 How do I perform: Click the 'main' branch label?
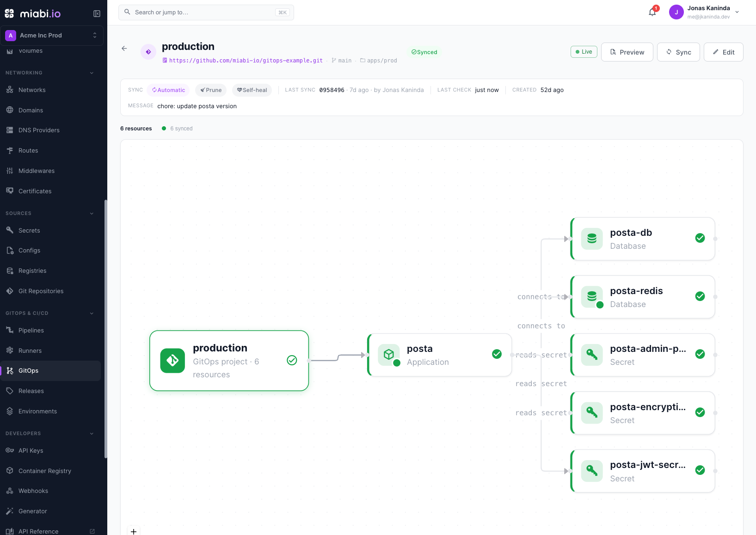click(x=344, y=61)
